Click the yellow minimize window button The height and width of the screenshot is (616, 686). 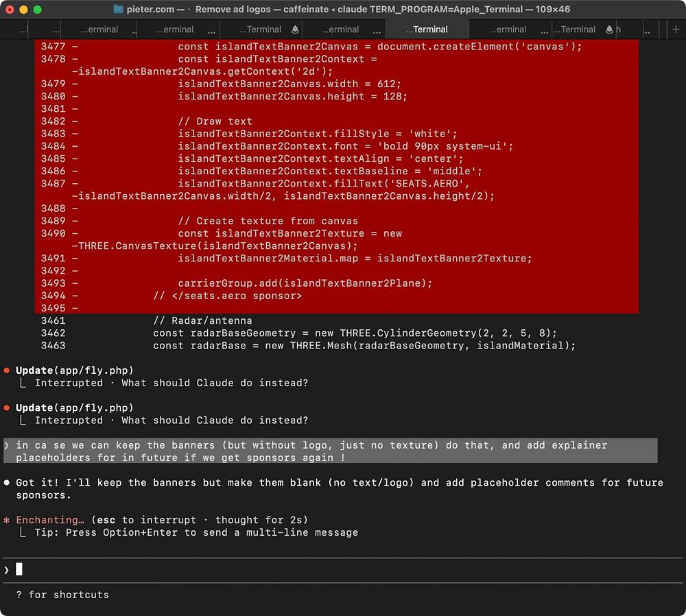(x=23, y=9)
